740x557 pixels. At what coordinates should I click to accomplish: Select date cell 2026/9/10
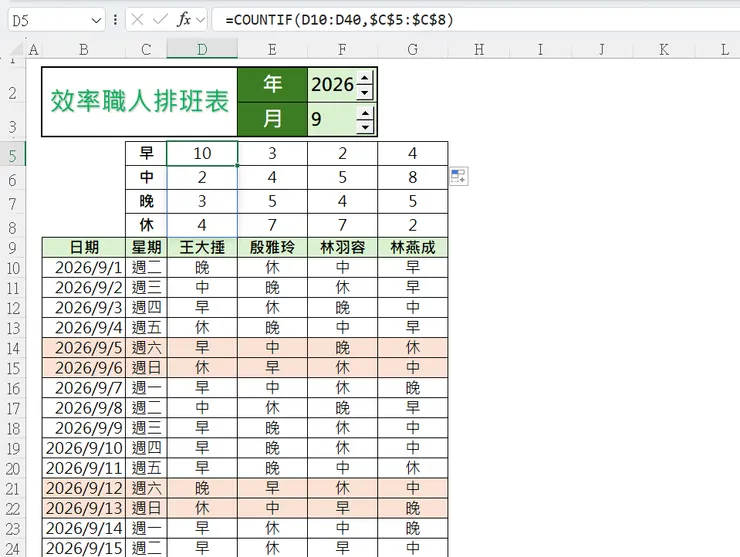[84, 448]
